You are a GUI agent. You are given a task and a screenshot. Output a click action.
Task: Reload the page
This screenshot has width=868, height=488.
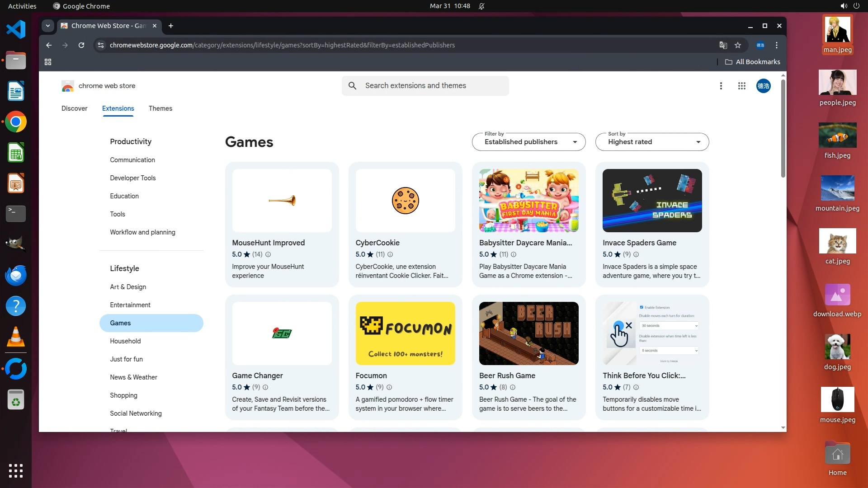[81, 45]
